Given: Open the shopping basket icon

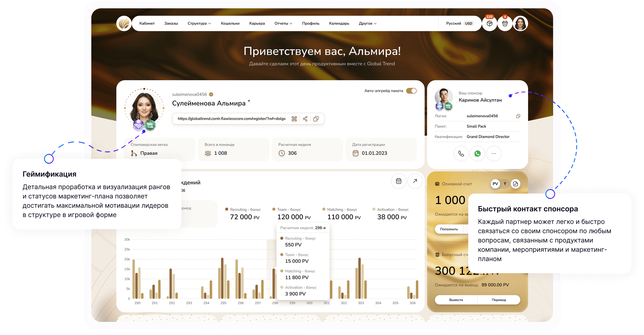Looking at the screenshot, I should point(505,24).
